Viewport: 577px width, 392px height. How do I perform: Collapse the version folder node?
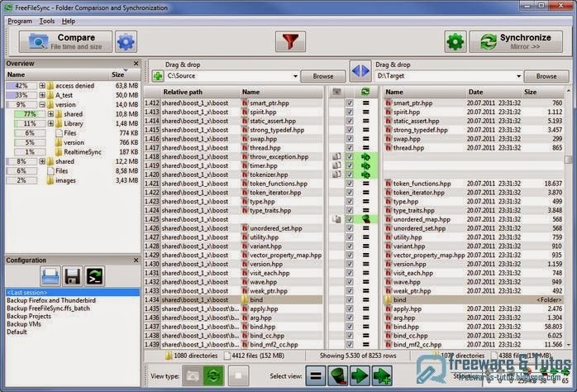42,104
